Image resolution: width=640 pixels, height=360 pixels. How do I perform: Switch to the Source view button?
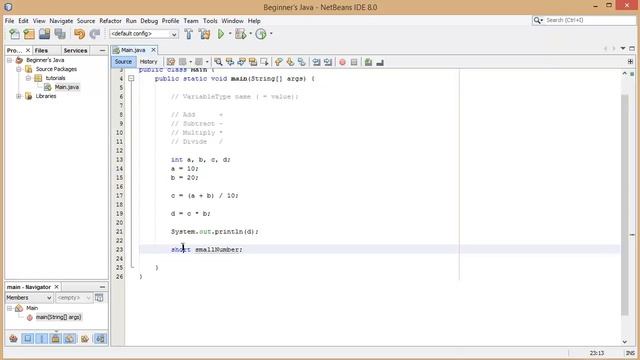[123, 62]
